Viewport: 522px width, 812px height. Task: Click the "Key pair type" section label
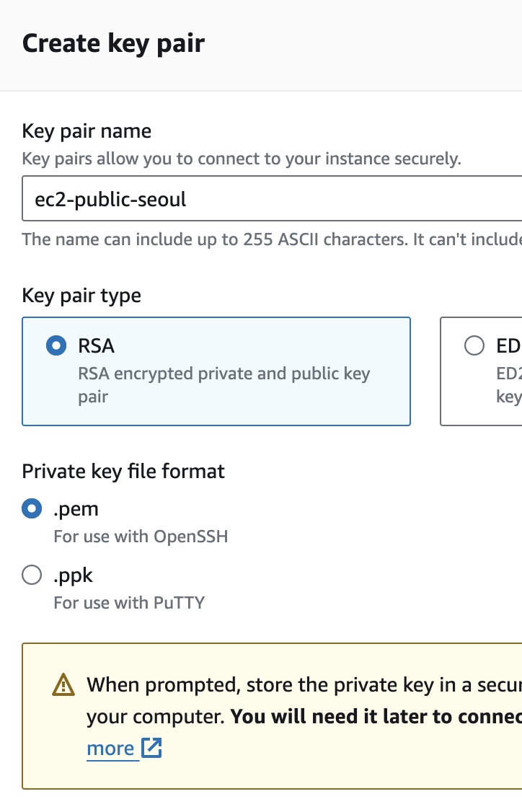pyautogui.click(x=81, y=296)
